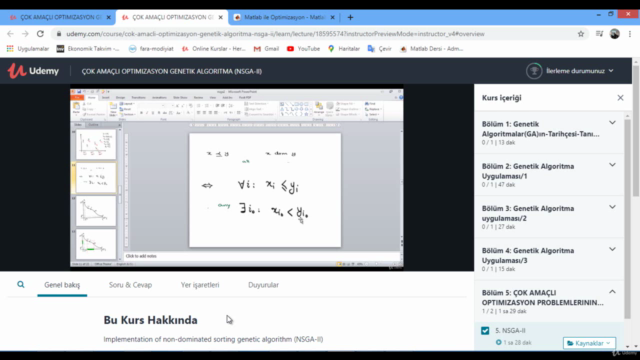The height and width of the screenshot is (360, 640).
Task: Switch to the Matlab ile Optimizasyon browser tab
Action: point(284,17)
